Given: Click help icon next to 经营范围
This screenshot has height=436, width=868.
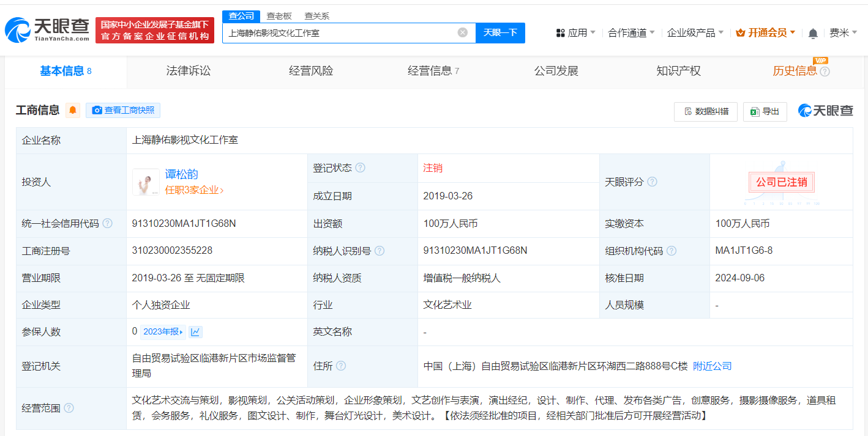Looking at the screenshot, I should [x=69, y=408].
